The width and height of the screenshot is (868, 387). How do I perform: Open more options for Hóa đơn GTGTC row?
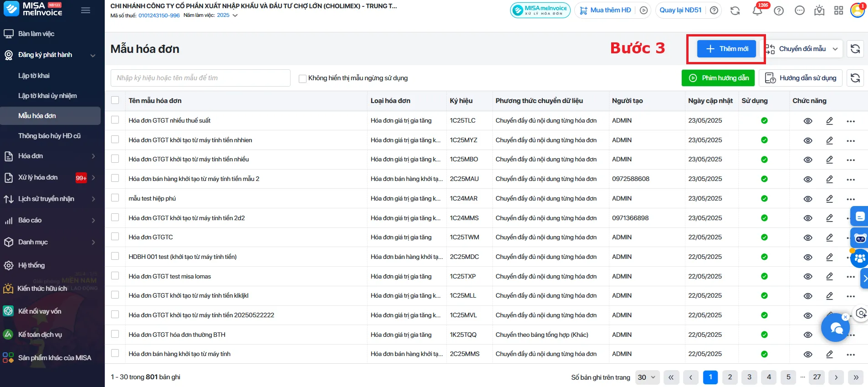[x=850, y=237]
